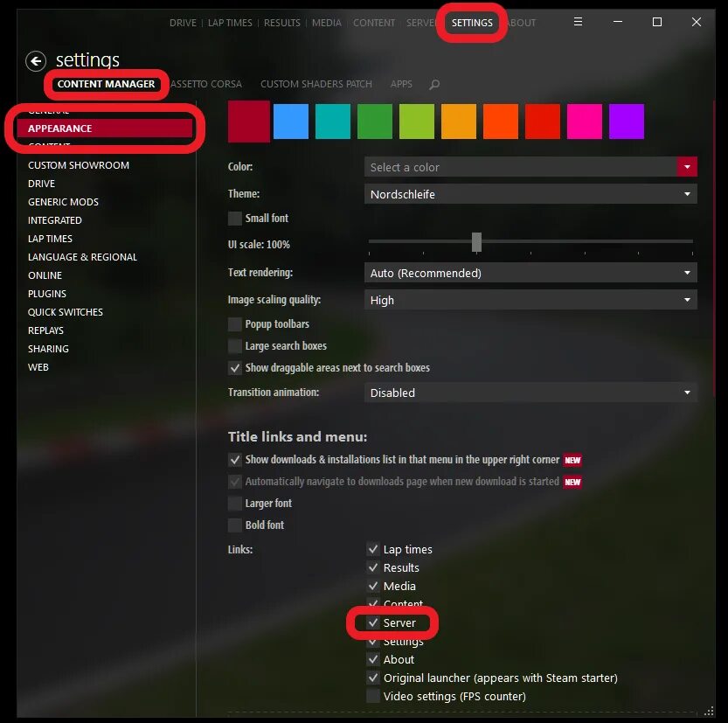This screenshot has height=723, width=728.
Task: Open the Integrated settings section
Action: pyautogui.click(x=55, y=220)
